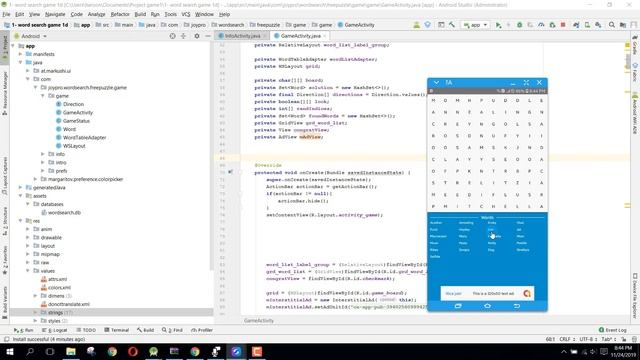
Task: Expand the drawable folder
Action: pos(28,237)
